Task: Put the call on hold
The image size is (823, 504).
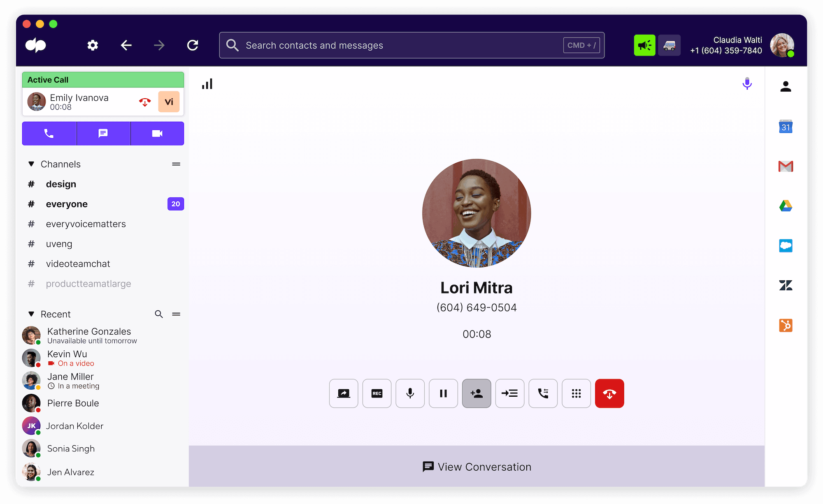Action: click(x=443, y=393)
